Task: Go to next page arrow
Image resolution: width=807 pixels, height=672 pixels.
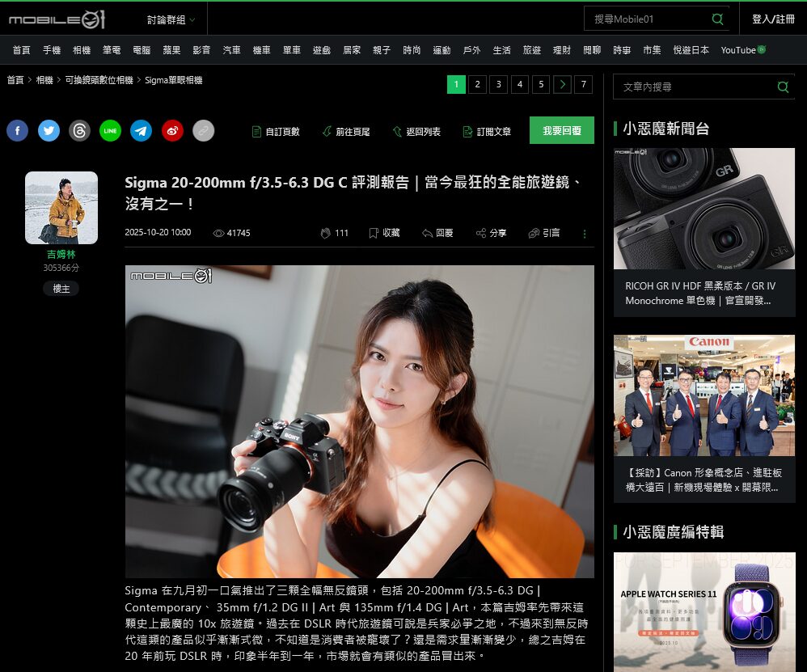Action: pos(562,84)
